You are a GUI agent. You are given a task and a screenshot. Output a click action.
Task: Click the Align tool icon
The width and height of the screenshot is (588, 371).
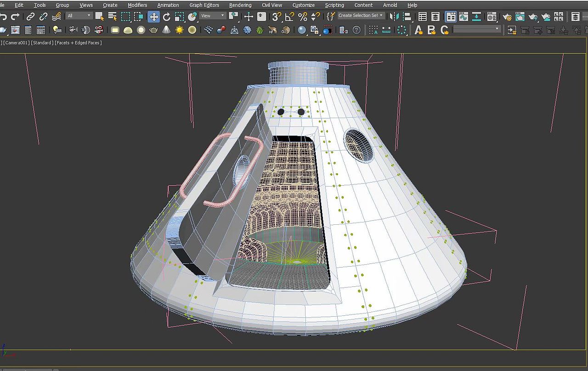[x=408, y=17]
